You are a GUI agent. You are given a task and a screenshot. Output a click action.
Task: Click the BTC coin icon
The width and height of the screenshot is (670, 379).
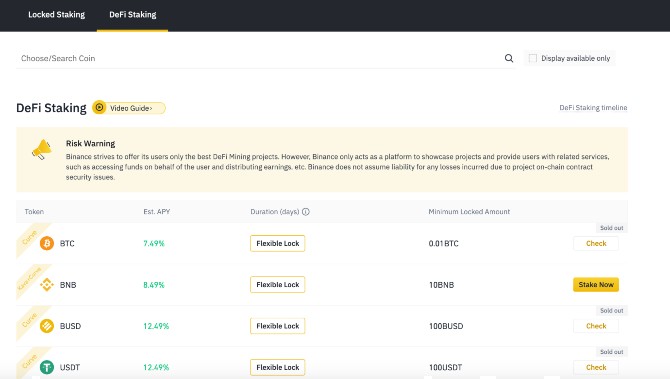(47, 244)
